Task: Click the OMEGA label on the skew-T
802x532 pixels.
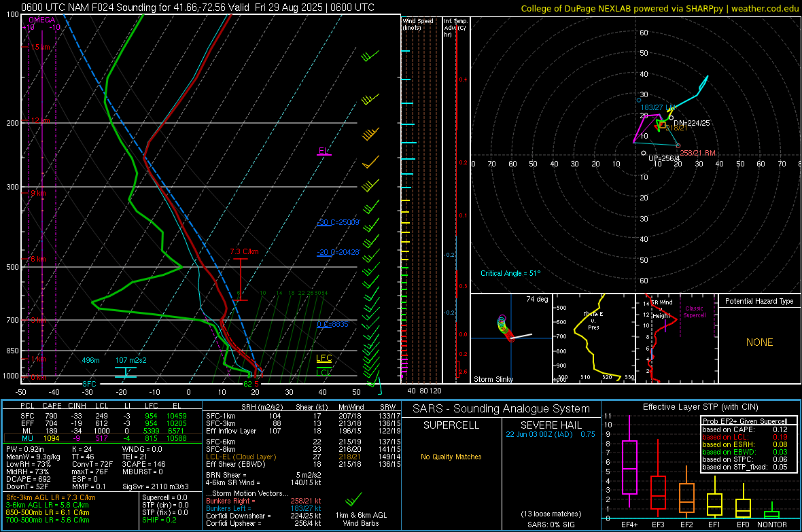Action: 41,20
